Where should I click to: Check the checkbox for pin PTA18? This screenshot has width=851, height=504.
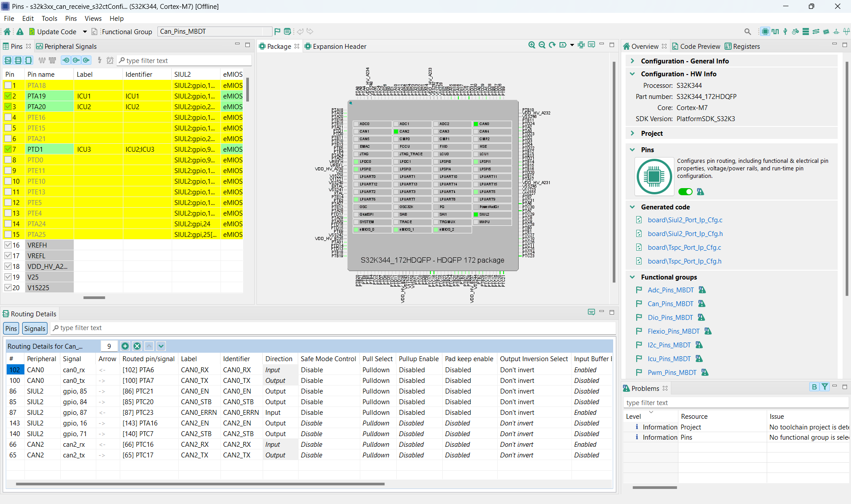(8, 85)
